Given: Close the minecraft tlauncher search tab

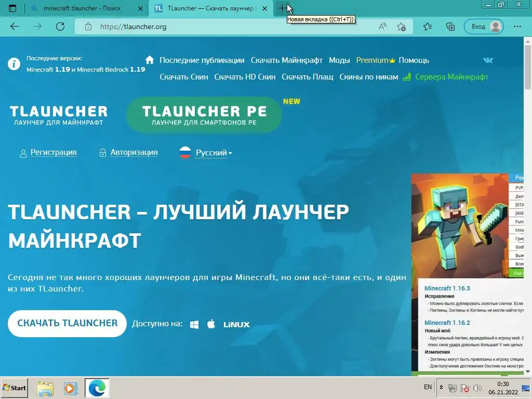Looking at the screenshot, I should click(140, 8).
